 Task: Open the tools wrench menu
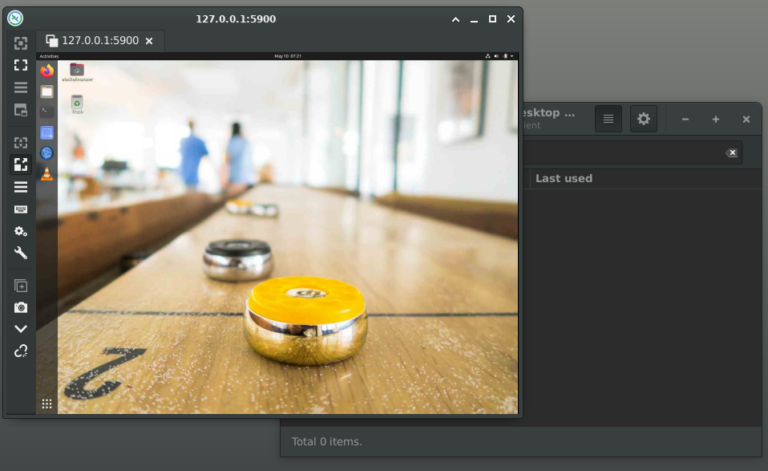click(20, 253)
